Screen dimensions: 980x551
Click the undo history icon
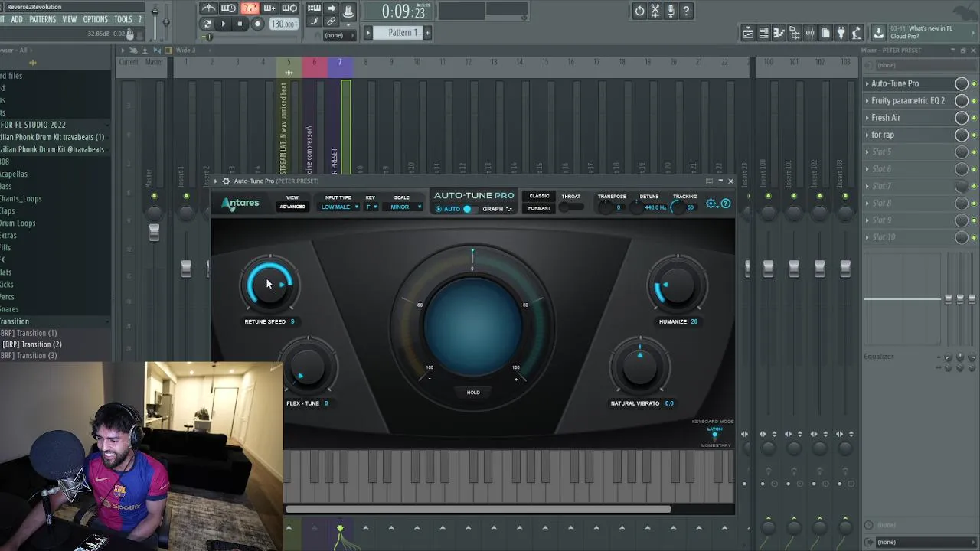click(x=639, y=11)
